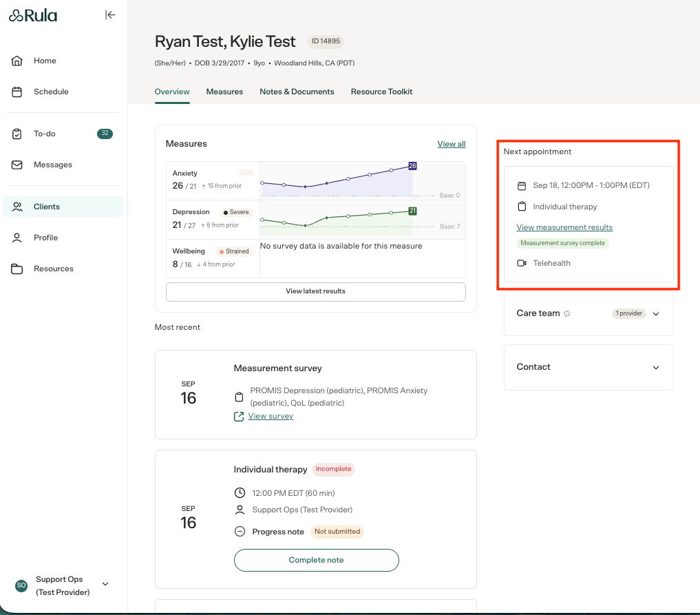Screen dimensions: 700x615
Task: Click the Strained wellbeing status badge
Action: click(x=234, y=251)
